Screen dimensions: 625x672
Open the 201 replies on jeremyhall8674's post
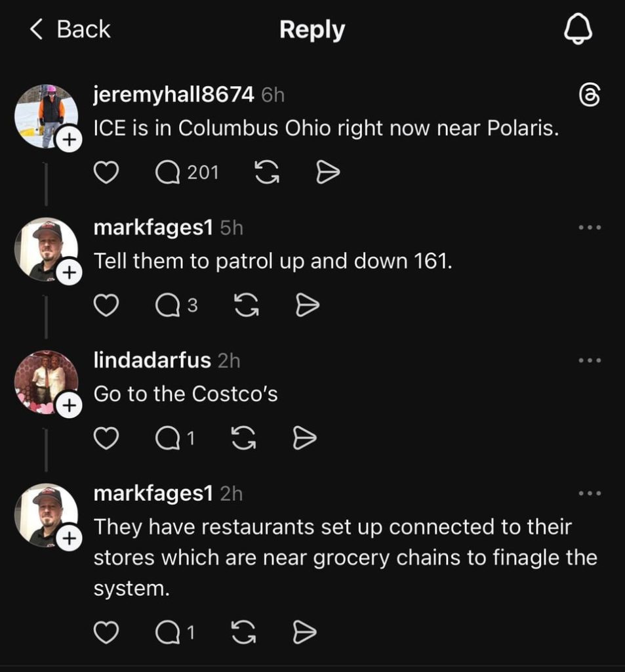click(x=187, y=173)
